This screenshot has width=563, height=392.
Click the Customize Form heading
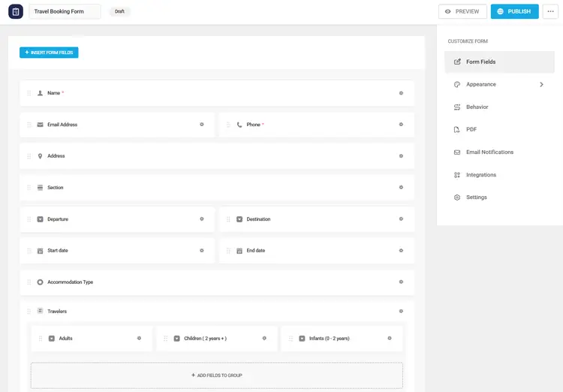click(468, 41)
